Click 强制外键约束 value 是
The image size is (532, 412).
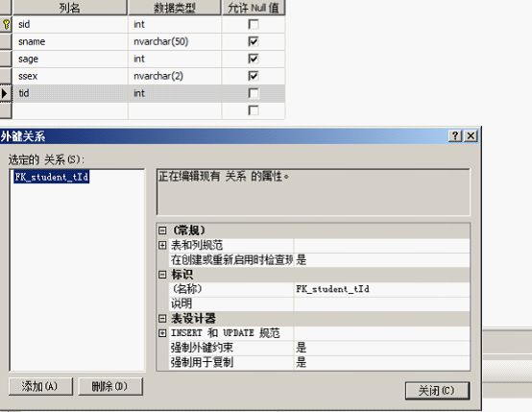click(x=381, y=348)
